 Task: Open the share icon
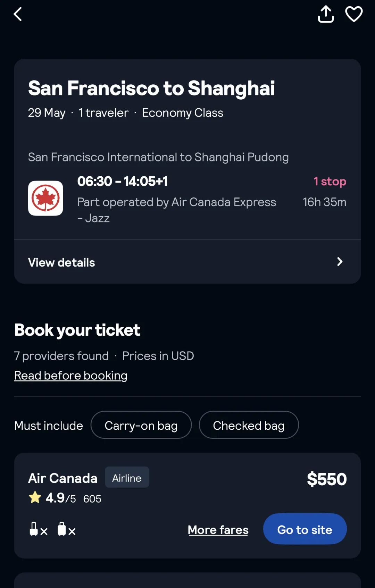click(326, 15)
